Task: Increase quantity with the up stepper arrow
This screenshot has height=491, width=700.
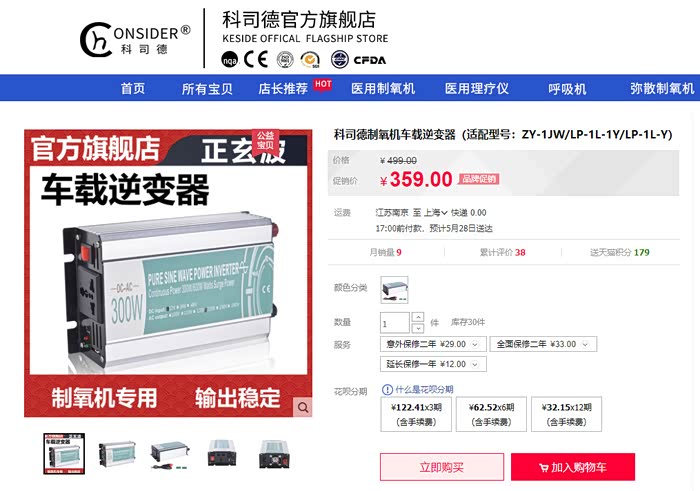Action: pos(418,317)
